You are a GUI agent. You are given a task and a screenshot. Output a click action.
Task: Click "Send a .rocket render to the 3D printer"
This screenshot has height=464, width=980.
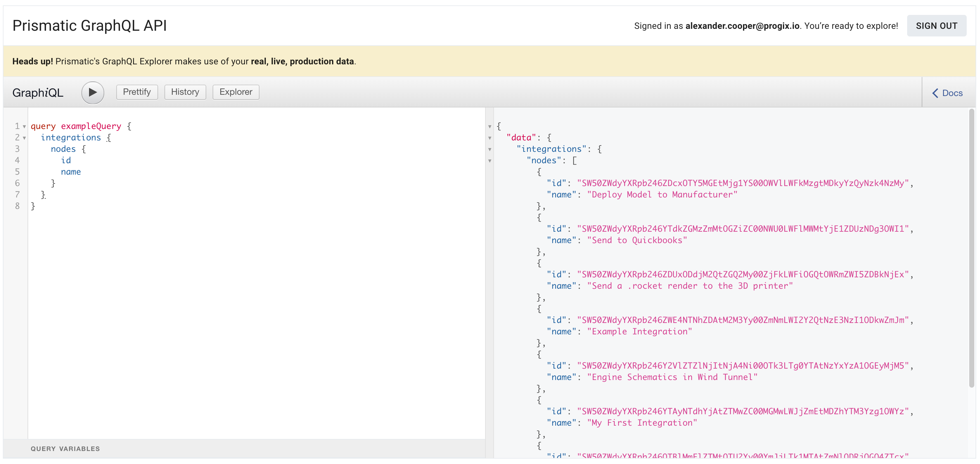690,286
